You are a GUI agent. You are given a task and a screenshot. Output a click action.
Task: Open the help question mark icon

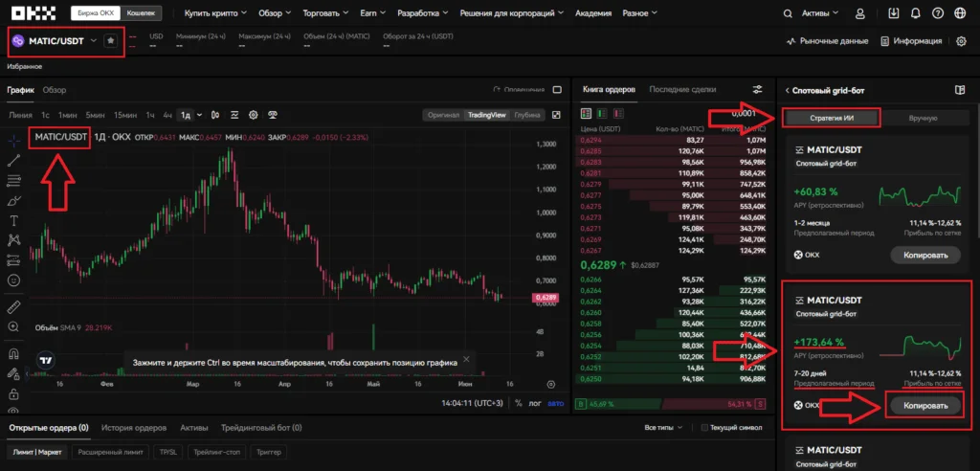938,12
